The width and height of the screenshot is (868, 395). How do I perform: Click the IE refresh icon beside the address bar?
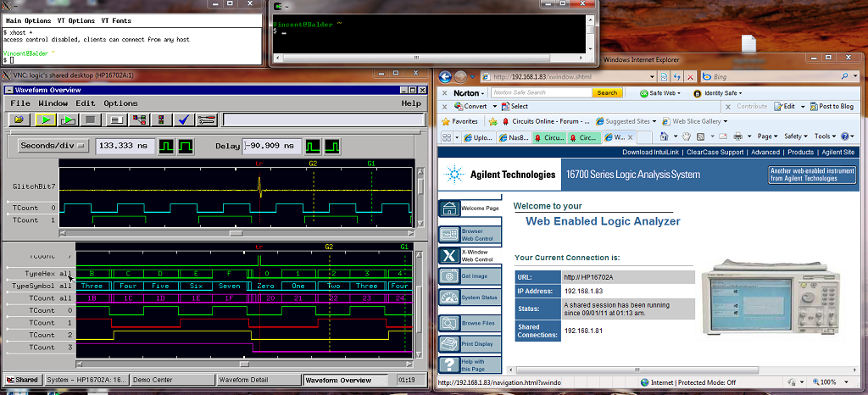click(x=677, y=77)
